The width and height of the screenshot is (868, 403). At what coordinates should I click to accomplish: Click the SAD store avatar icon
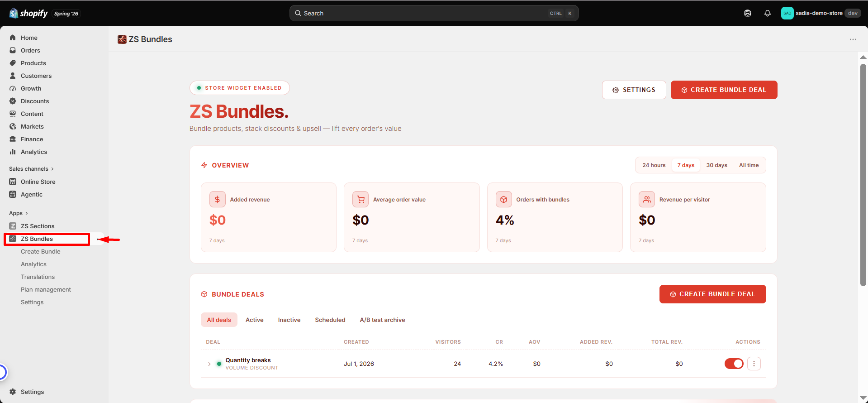(787, 13)
